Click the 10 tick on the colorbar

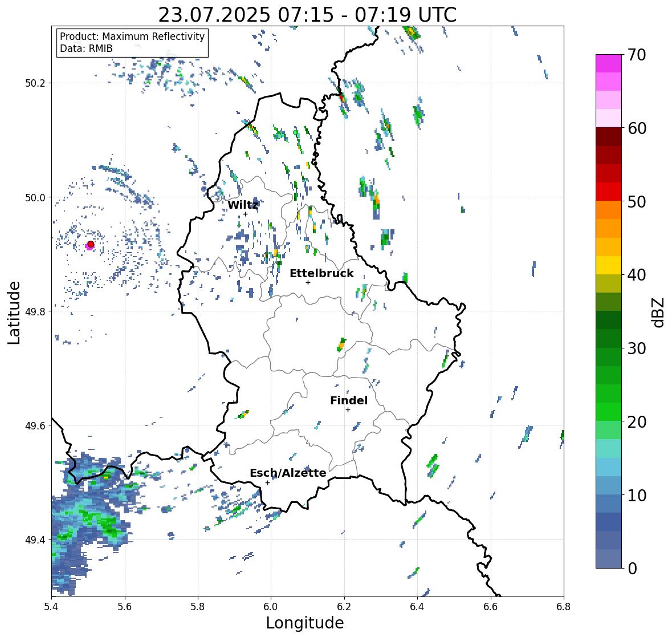click(x=637, y=495)
